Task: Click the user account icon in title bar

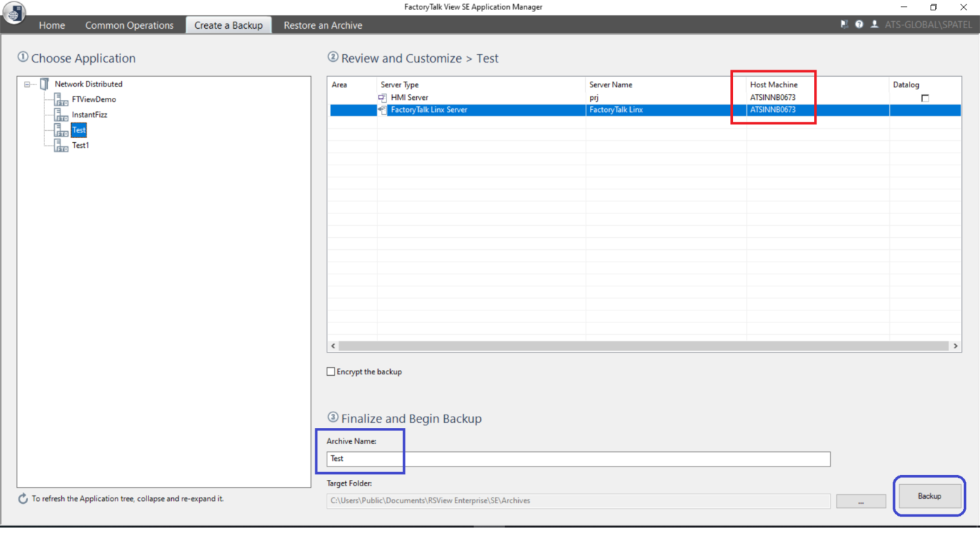Action: pyautogui.click(x=874, y=24)
